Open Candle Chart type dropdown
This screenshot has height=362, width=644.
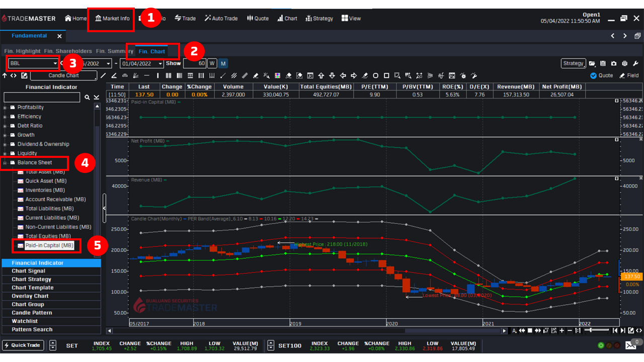tap(63, 75)
